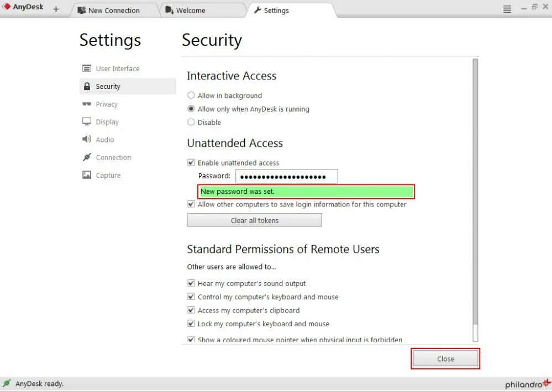Uncheck Access my computer's clipboard

click(x=191, y=310)
